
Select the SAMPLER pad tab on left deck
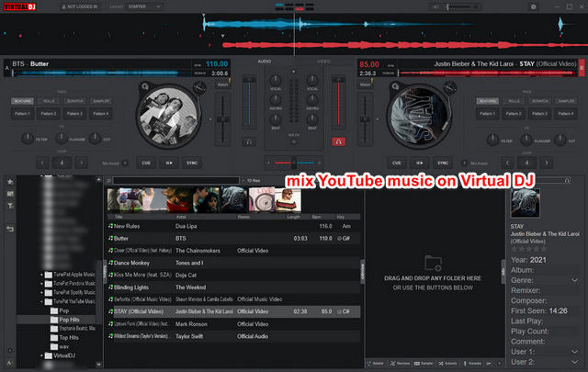(101, 101)
